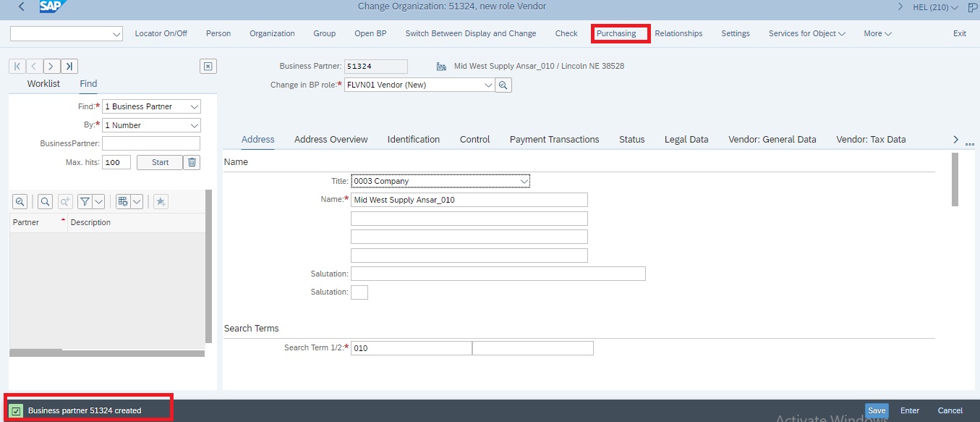Click the add-to-favorites star icon
980x422 pixels.
coord(161,201)
